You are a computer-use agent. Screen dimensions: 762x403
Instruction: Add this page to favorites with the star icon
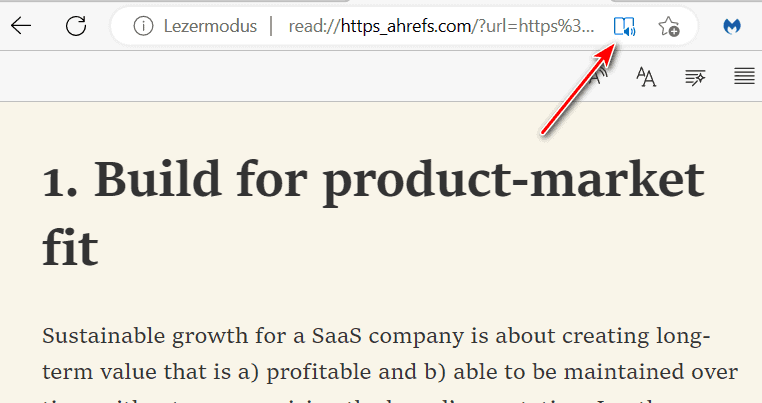point(669,26)
